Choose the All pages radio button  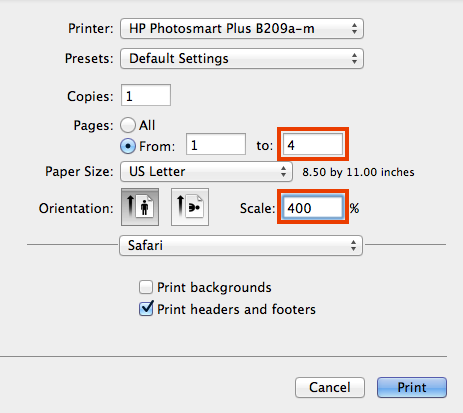click(x=128, y=125)
